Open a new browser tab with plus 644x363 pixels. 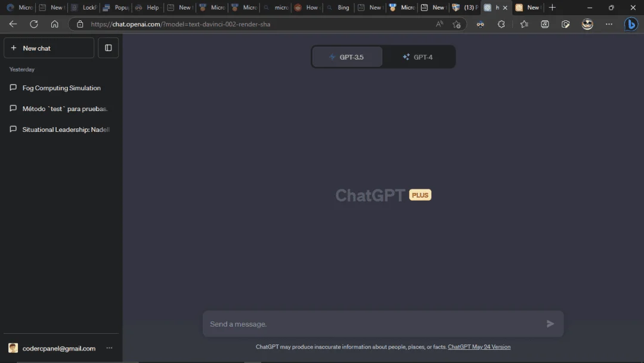(552, 7)
